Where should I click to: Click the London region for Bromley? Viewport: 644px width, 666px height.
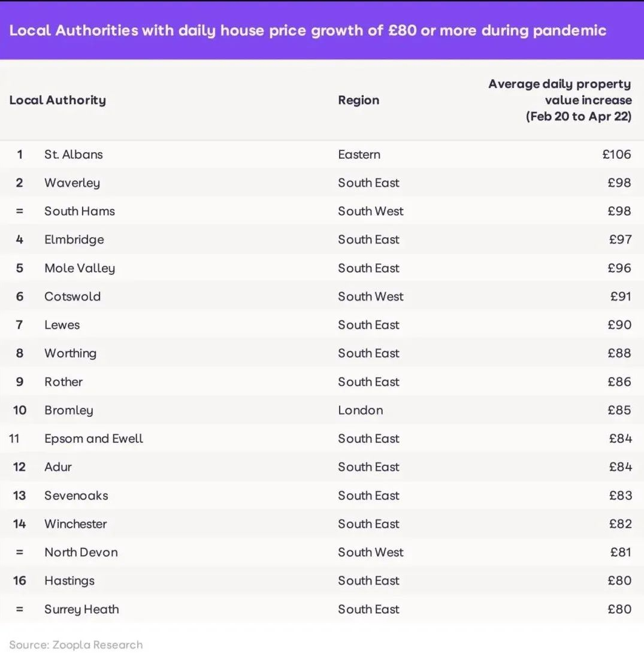point(360,410)
